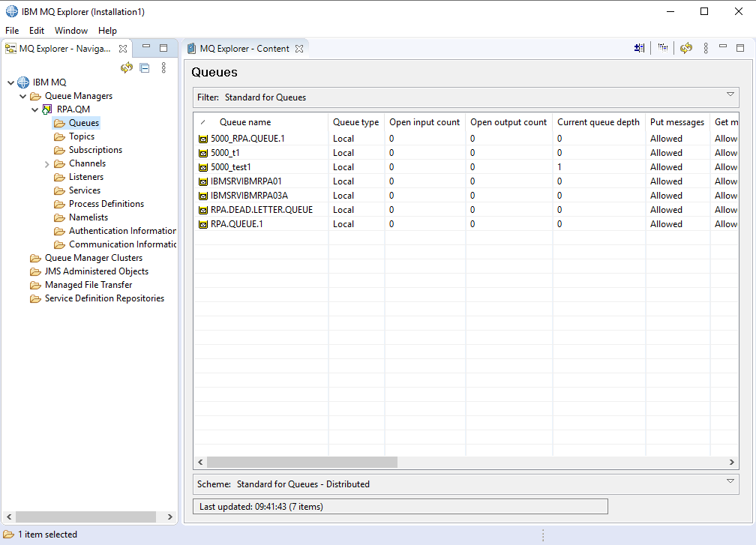Open the Navigator view menu
756x545 pixels.
(163, 67)
